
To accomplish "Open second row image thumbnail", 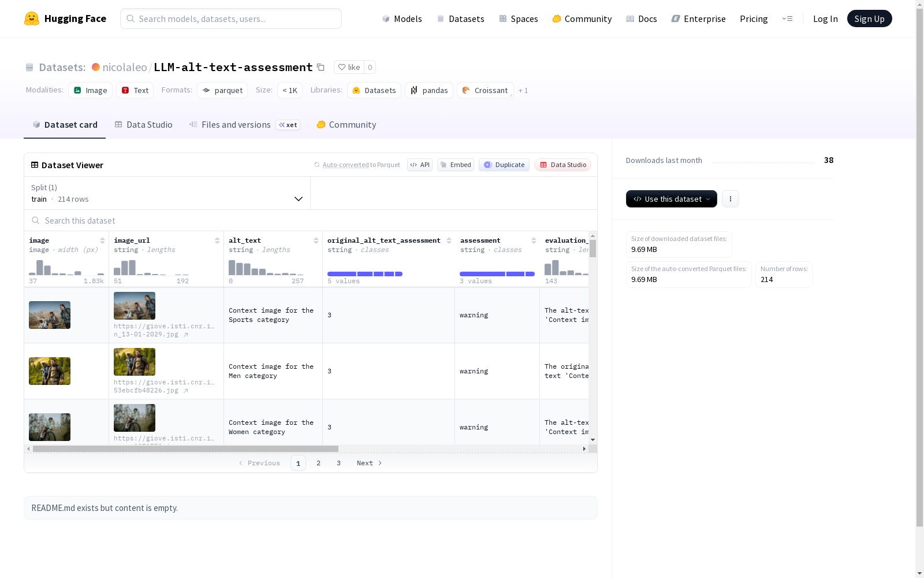I will tap(50, 371).
